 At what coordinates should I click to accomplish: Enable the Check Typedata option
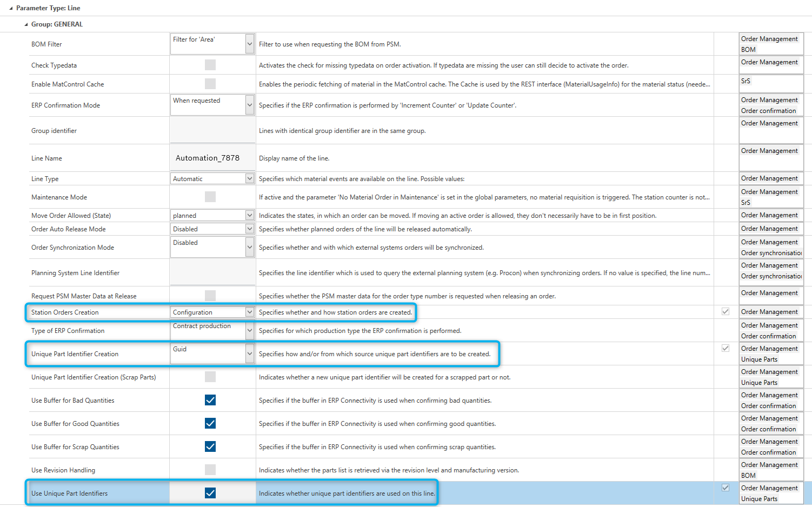pos(210,65)
